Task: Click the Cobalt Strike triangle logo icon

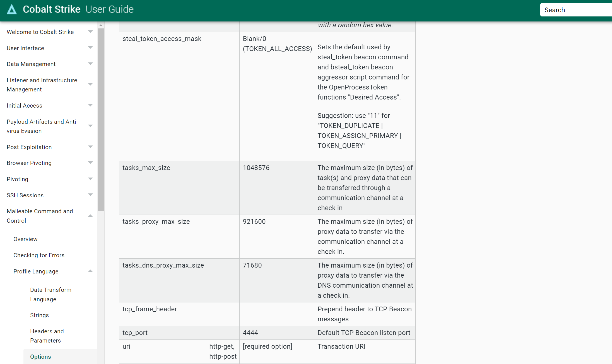Action: pyautogui.click(x=12, y=9)
